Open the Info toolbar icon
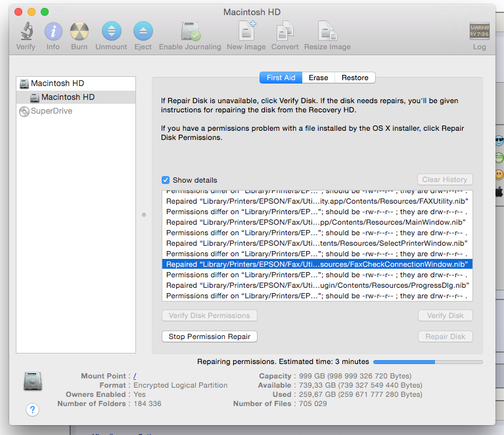The image size is (504, 435). tap(53, 31)
